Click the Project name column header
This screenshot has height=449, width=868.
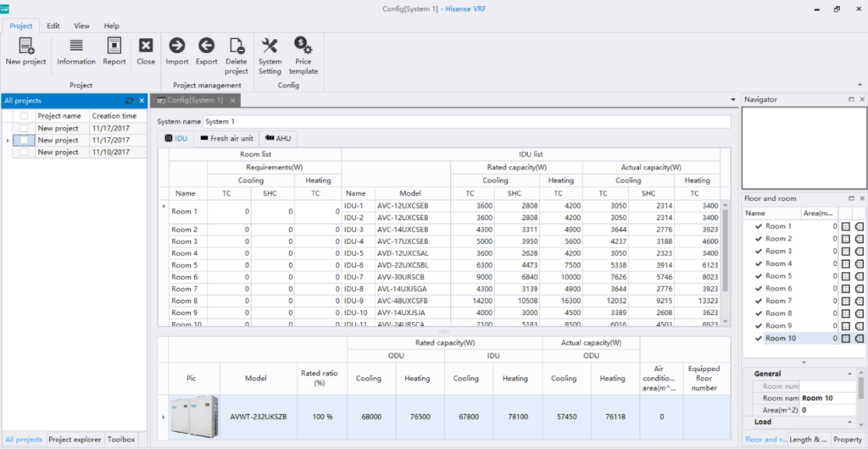(x=62, y=116)
